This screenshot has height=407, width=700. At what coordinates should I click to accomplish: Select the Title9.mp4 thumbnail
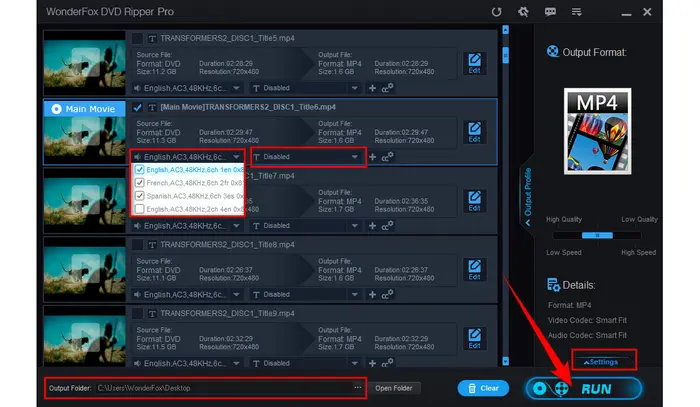(84, 336)
